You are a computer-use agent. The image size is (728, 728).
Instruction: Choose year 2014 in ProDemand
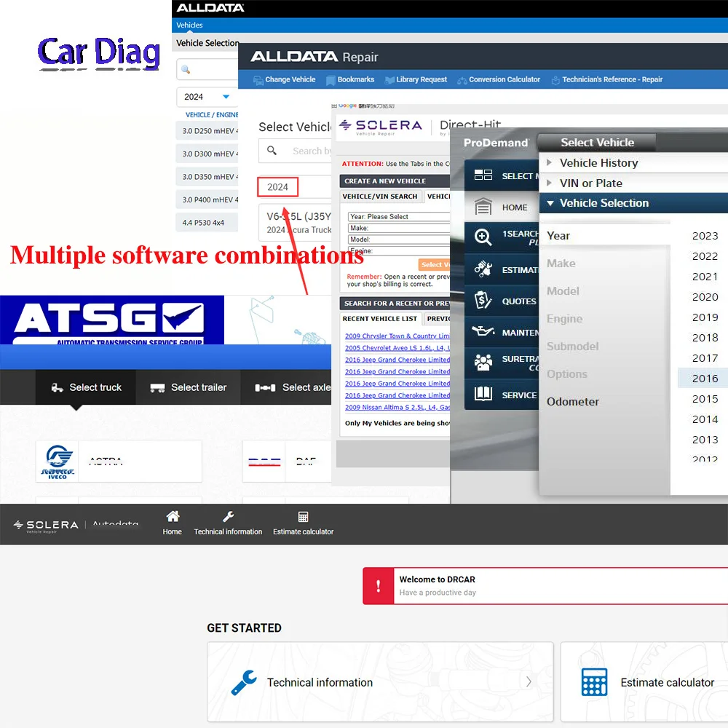pyautogui.click(x=705, y=419)
